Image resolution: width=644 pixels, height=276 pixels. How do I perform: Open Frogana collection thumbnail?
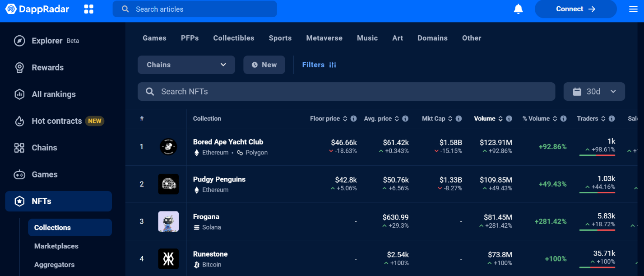(x=168, y=222)
